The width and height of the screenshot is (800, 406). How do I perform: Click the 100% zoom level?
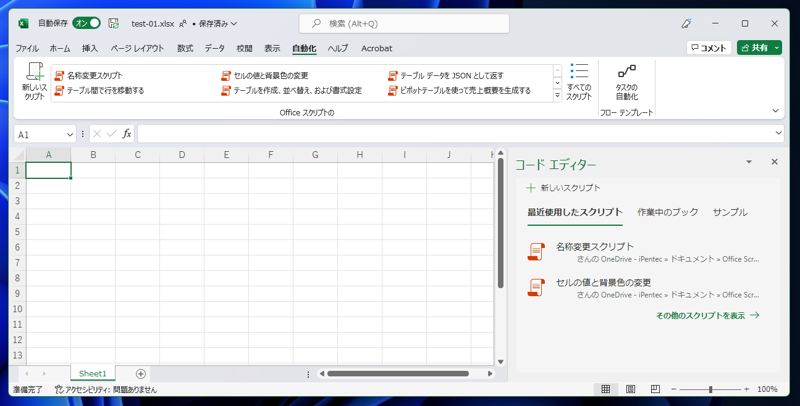pyautogui.click(x=767, y=389)
